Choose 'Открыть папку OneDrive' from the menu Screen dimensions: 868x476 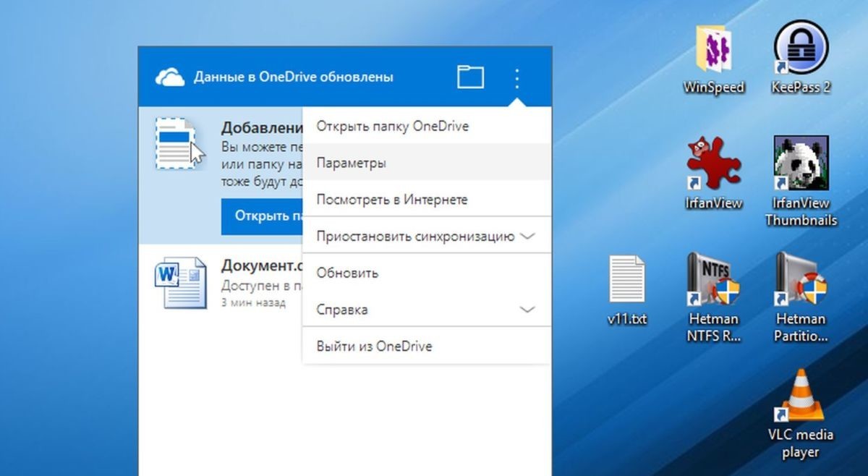pos(427,127)
